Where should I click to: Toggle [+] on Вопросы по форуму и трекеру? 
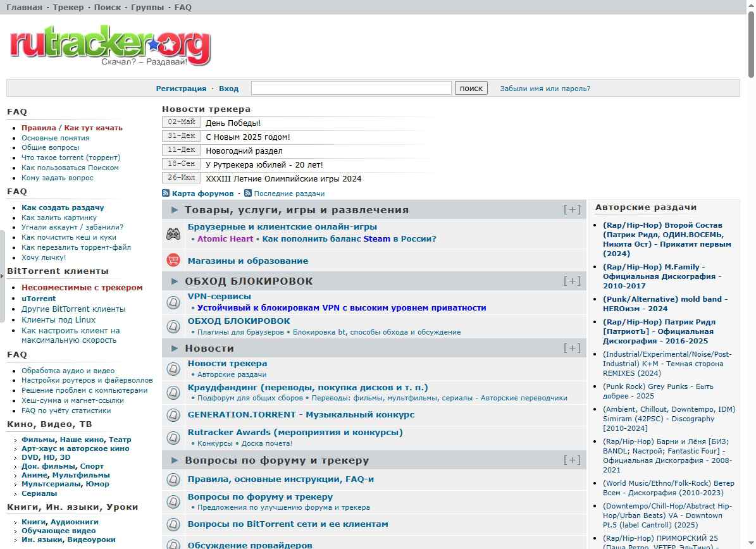point(572,460)
